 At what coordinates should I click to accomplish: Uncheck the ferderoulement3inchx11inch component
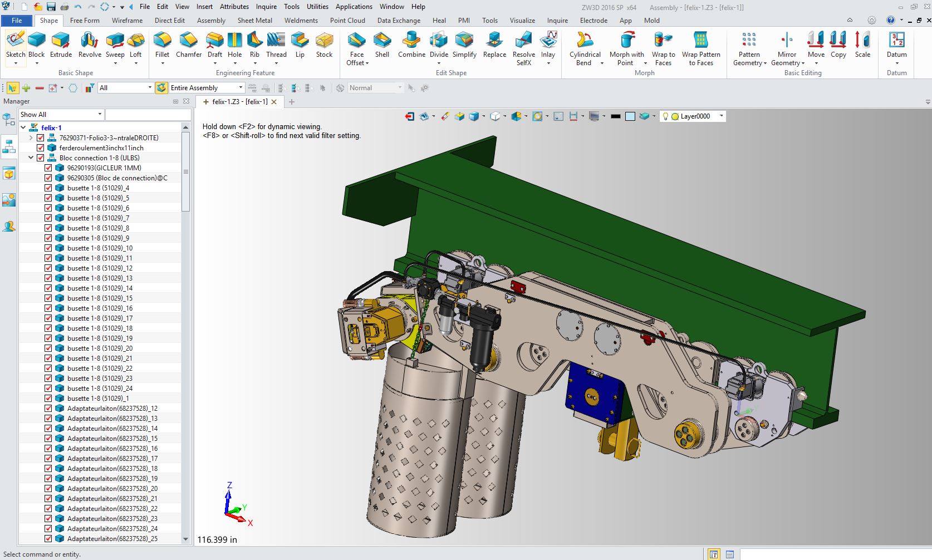(x=41, y=148)
